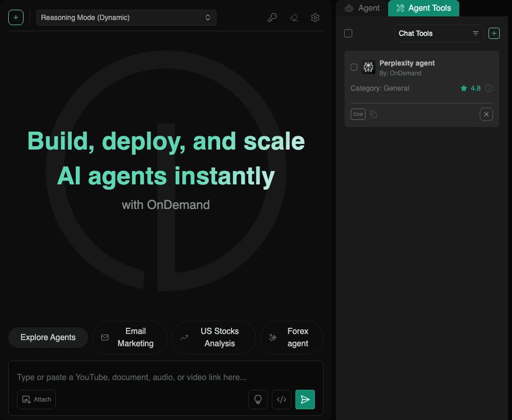Screen dimensions: 512x420
Task: Click the Attach button
Action: click(36, 400)
